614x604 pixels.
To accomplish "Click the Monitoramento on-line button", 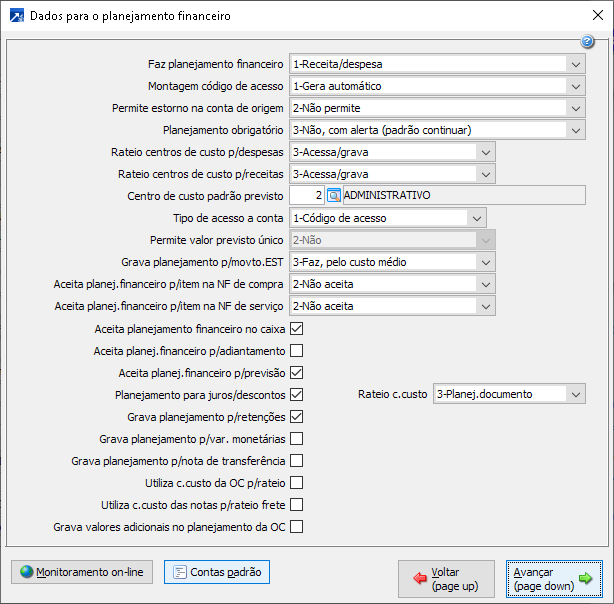I will pos(82,572).
